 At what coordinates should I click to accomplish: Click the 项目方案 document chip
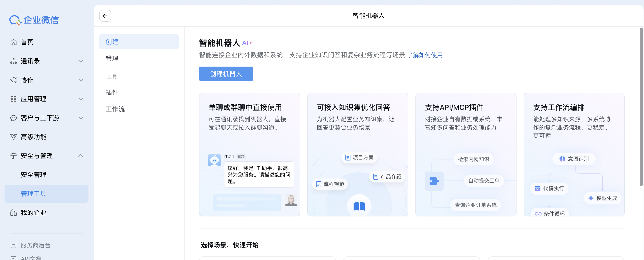click(x=359, y=158)
